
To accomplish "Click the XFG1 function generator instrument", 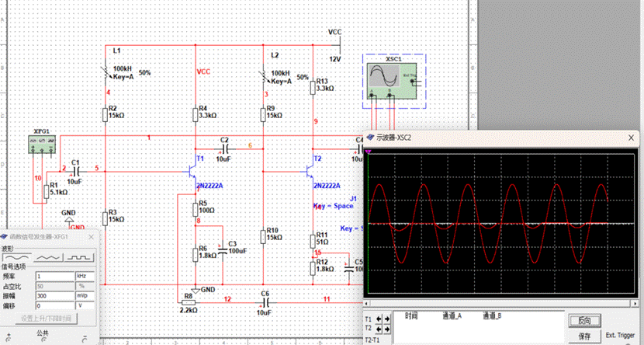I will tap(42, 145).
